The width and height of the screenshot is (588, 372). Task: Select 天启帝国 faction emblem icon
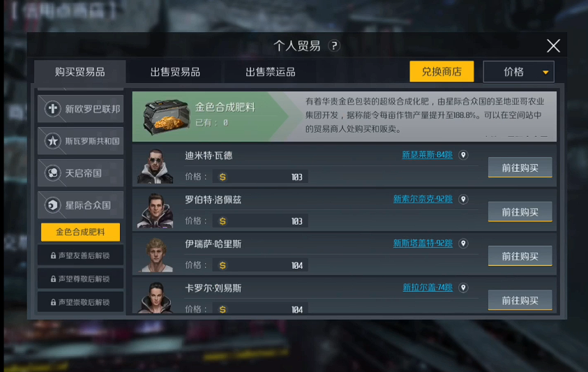(x=52, y=173)
